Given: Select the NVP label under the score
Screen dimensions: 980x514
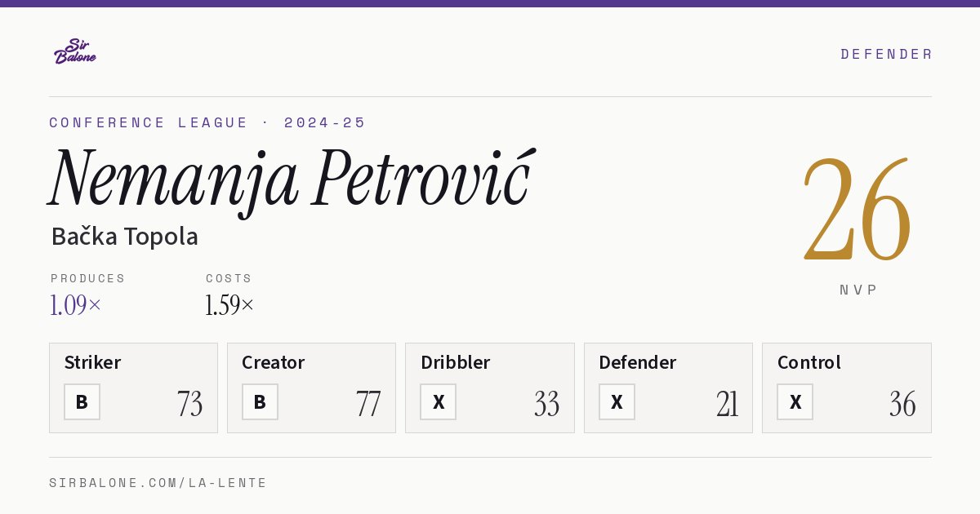Looking at the screenshot, I should [x=858, y=290].
